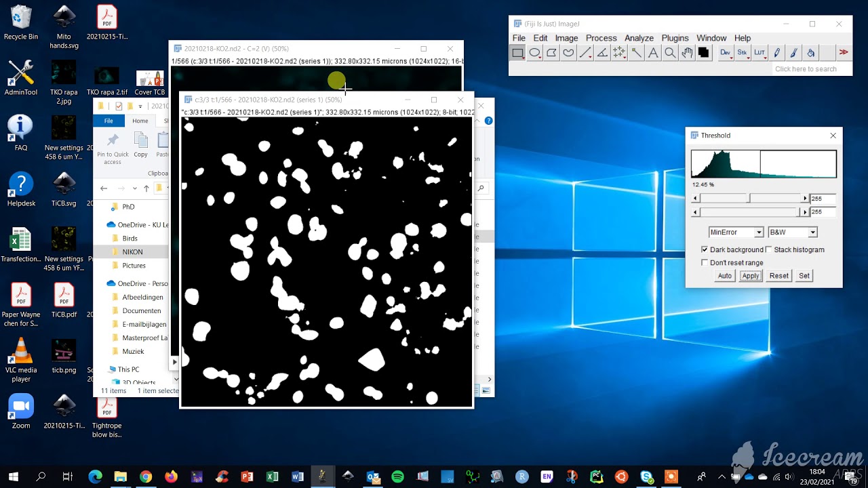
Task: Select the Polygon selection tool
Action: [552, 53]
